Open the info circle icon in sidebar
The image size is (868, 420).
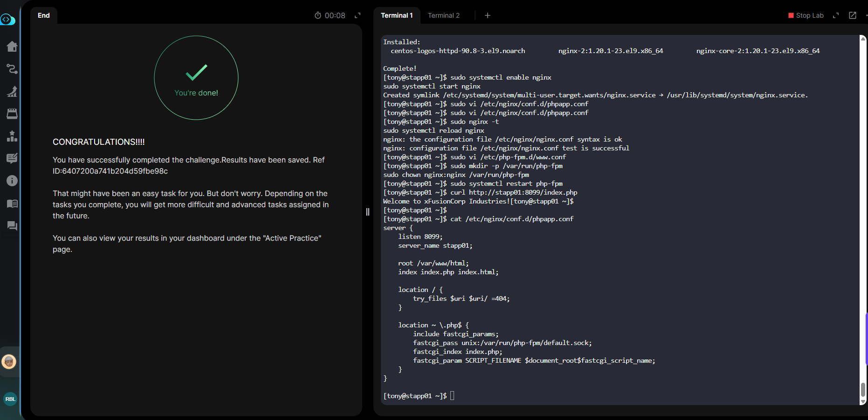click(x=12, y=181)
